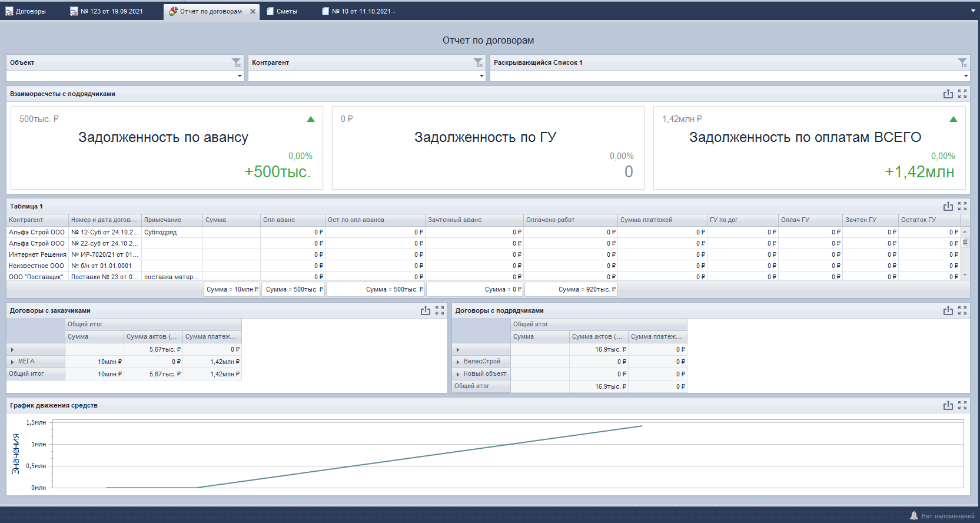
Task: Open the Объект dropdown list
Action: [240, 76]
